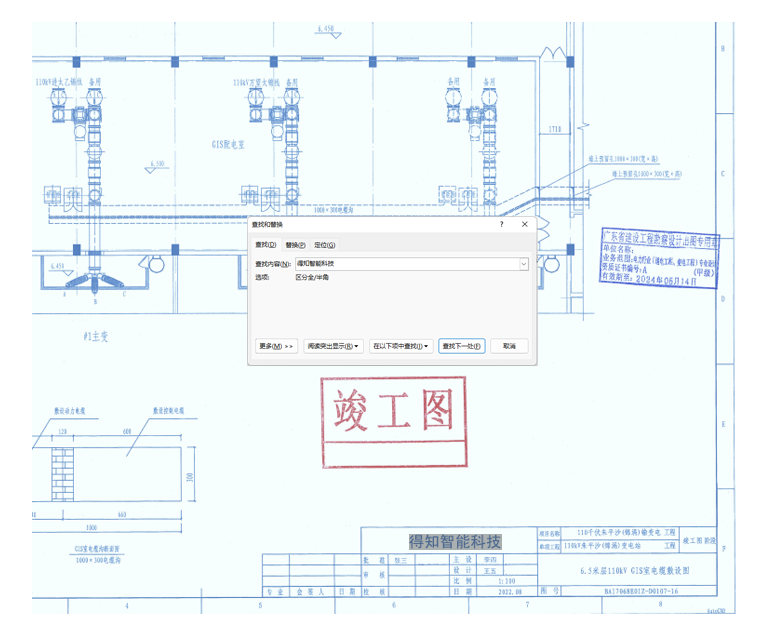This screenshot has height=636, width=757.
Task: Switch to the 查找 tab
Action: [x=265, y=245]
